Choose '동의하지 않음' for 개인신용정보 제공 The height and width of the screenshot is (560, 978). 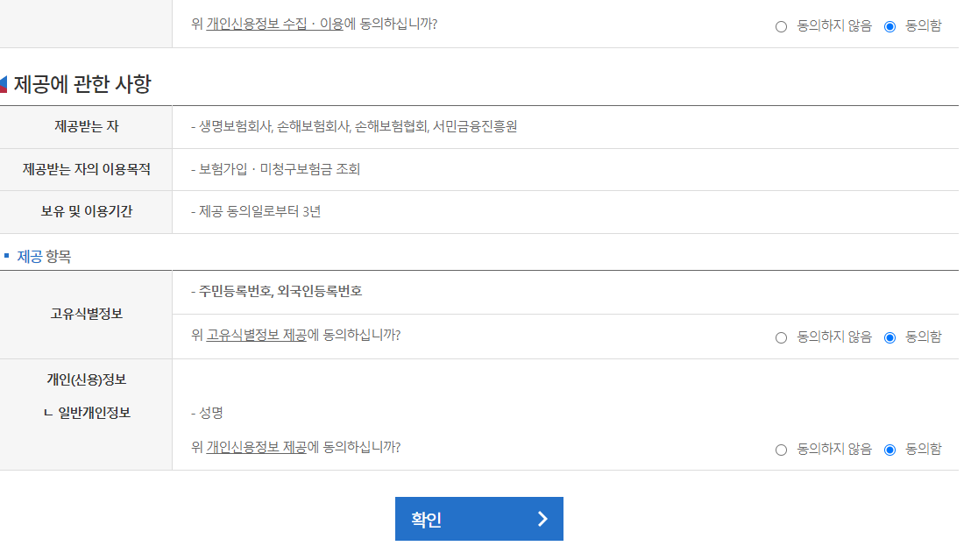(x=782, y=450)
